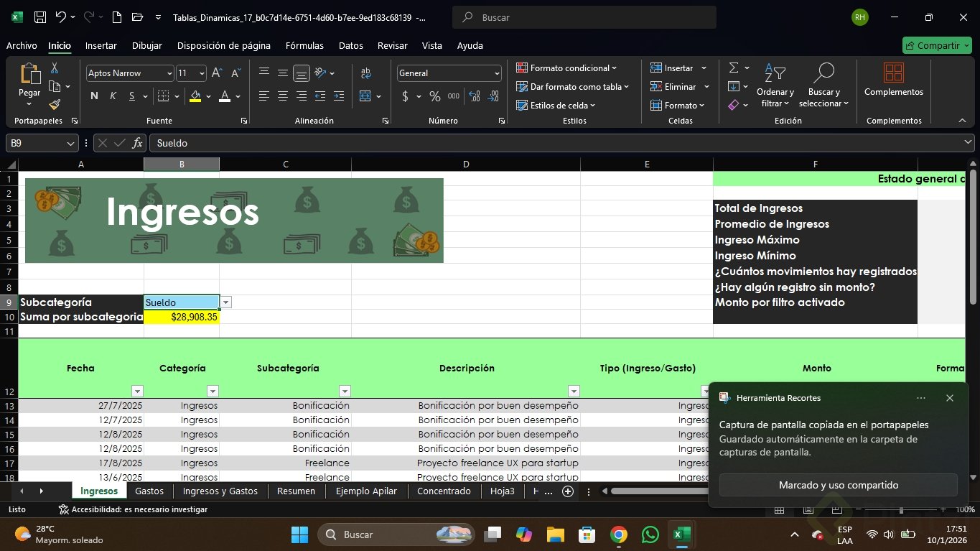Screen dimensions: 980x551
Task: Open the Fórmulas ribbon tab
Action: (304, 45)
